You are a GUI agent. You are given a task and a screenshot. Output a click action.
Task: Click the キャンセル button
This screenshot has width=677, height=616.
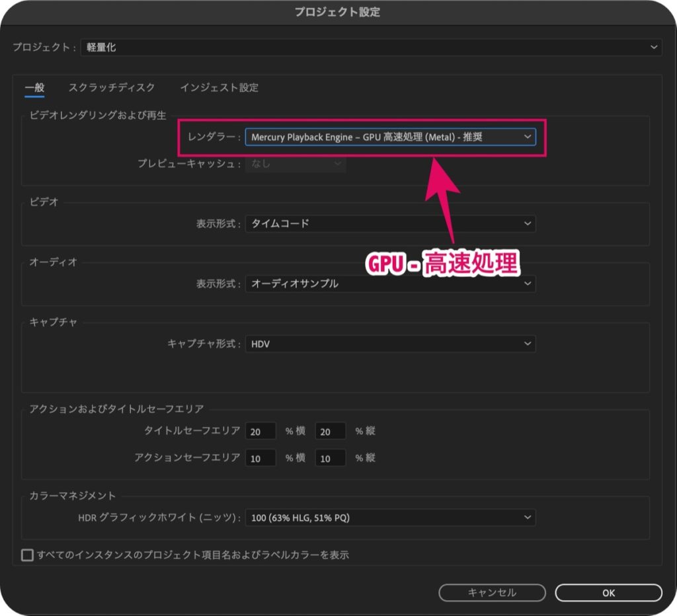tap(492, 593)
